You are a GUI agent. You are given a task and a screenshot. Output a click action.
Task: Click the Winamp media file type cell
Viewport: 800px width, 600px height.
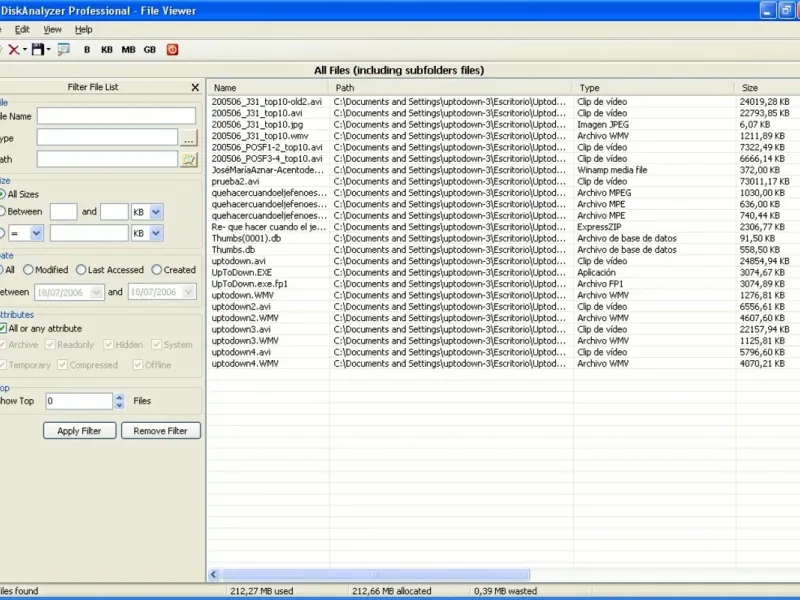click(x=612, y=170)
